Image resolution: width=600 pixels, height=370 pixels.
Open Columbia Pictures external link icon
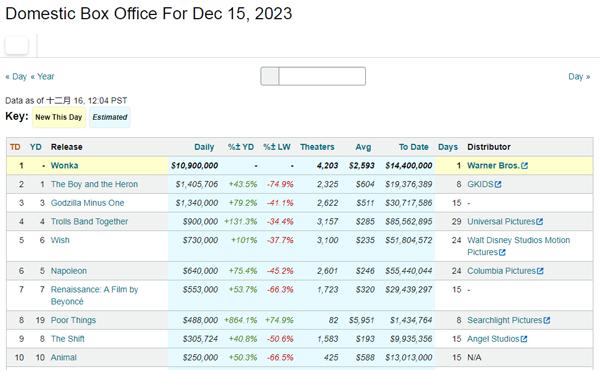pos(540,271)
